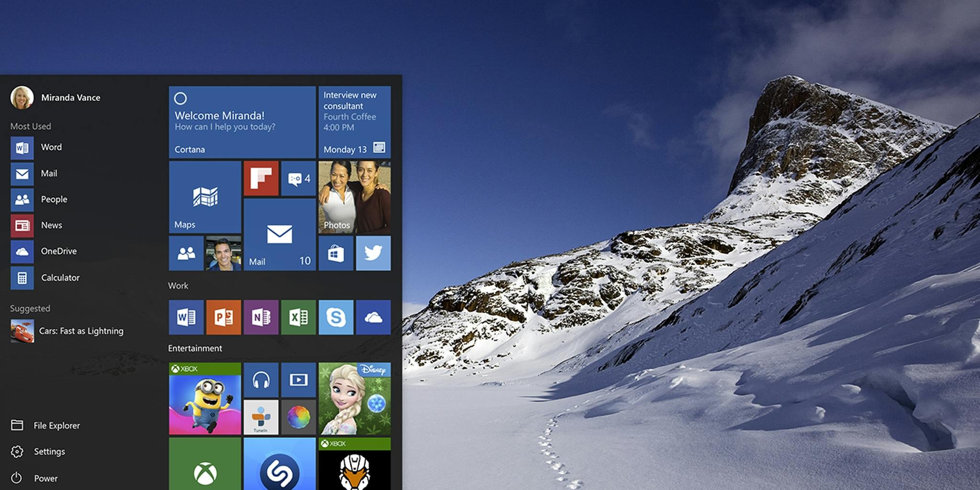Click the contact photo tile of the man
The width and height of the screenshot is (980, 490).
[223, 253]
